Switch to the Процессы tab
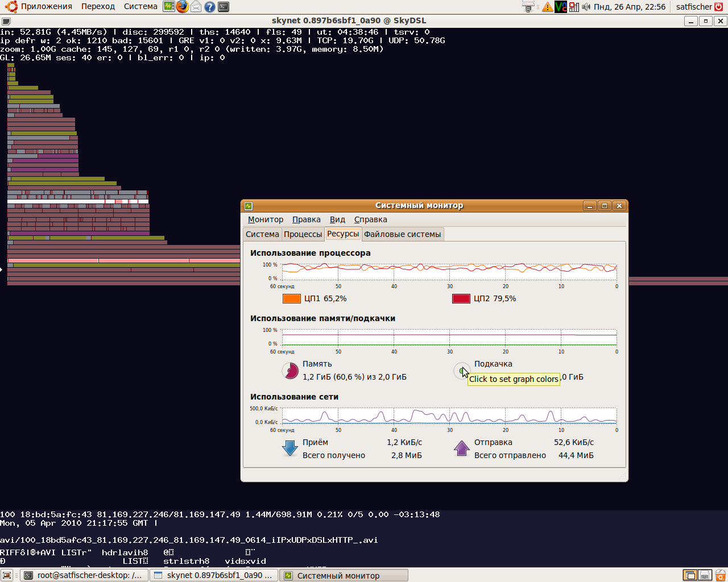This screenshot has height=582, width=728. tap(303, 234)
